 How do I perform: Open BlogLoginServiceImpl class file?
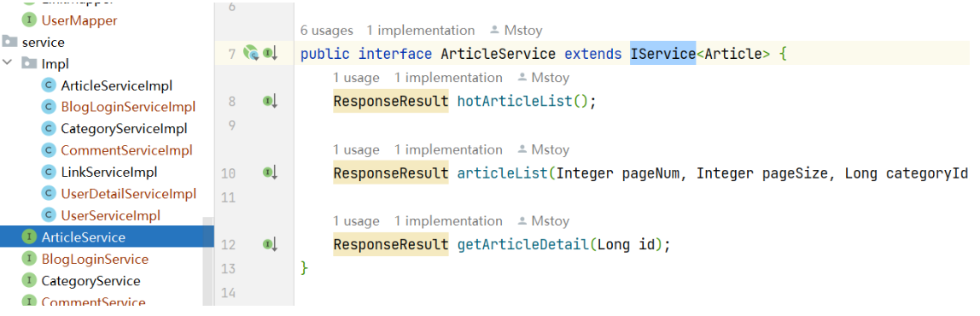coord(128,107)
